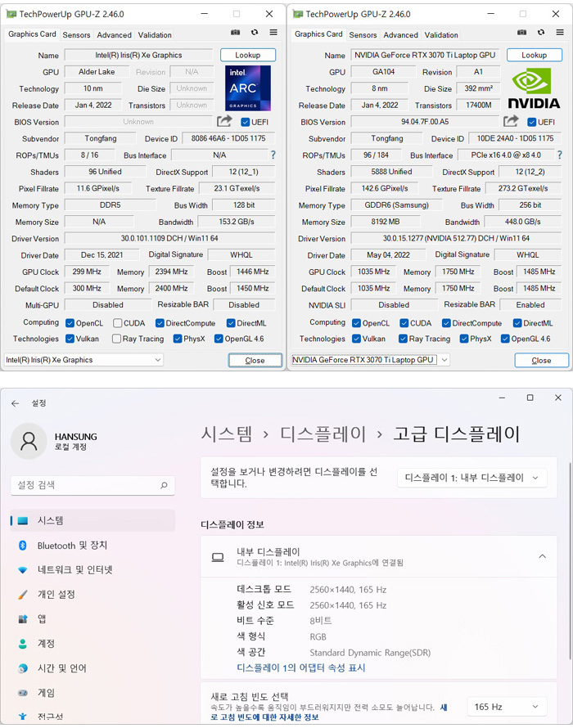Toggle CUDA checkbox in Intel GPU-Z window
The width and height of the screenshot is (573, 728).
(118, 322)
